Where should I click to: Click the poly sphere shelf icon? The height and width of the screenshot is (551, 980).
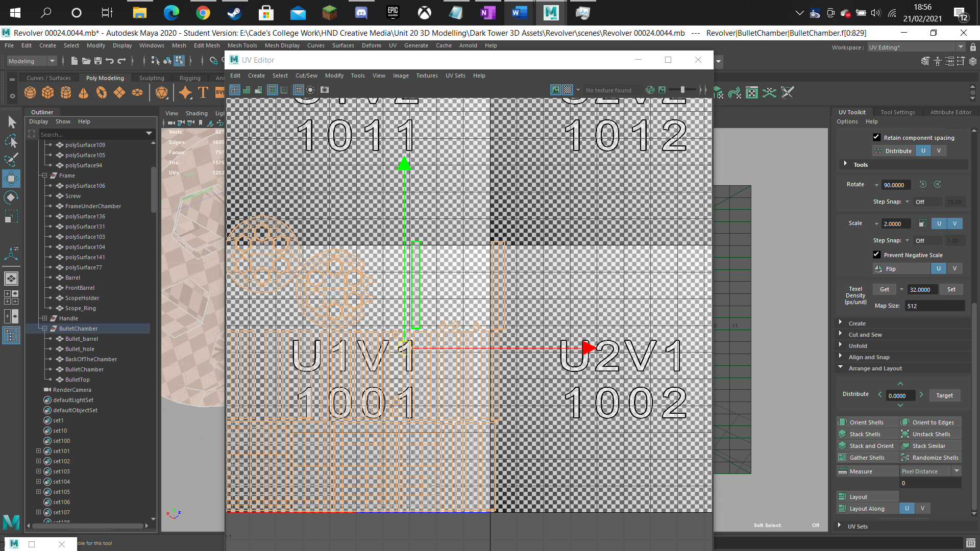[30, 92]
